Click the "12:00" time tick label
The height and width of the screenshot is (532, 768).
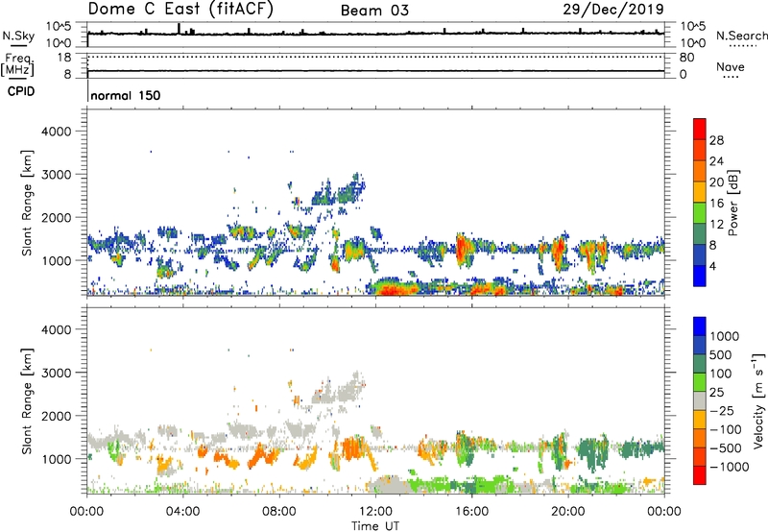(x=375, y=512)
